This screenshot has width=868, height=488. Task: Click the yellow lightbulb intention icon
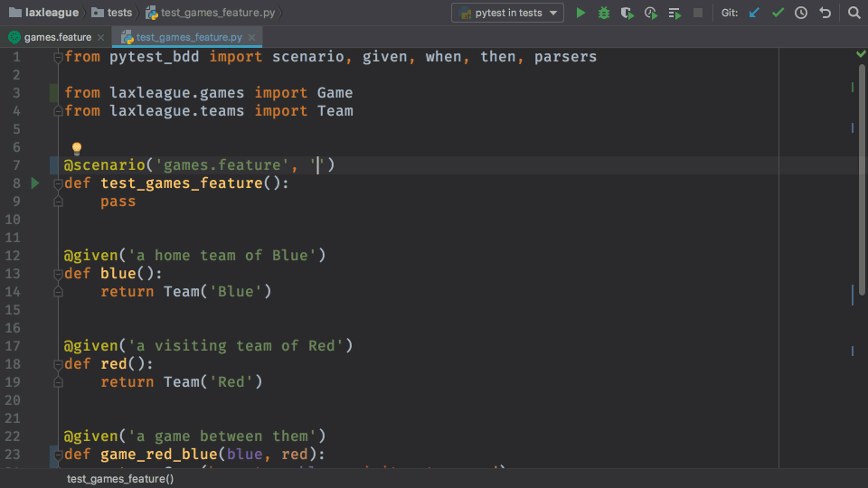pos(76,147)
